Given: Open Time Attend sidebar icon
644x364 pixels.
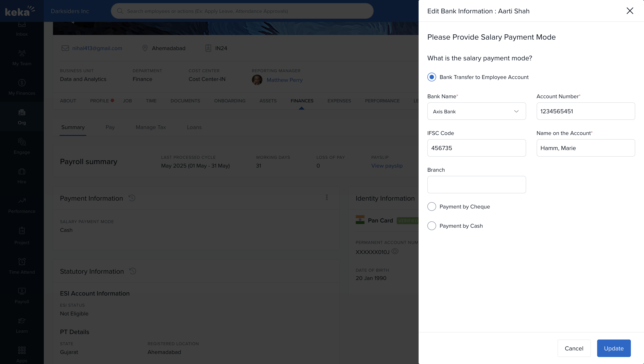Looking at the screenshot, I should pos(22,266).
